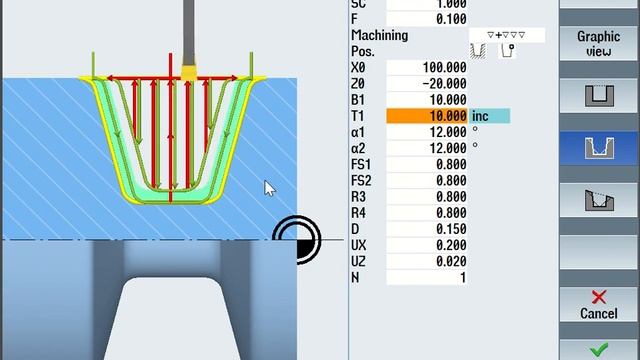The width and height of the screenshot is (640, 360).
Task: Edit the FS2 chamfer field
Action: [x=427, y=180]
